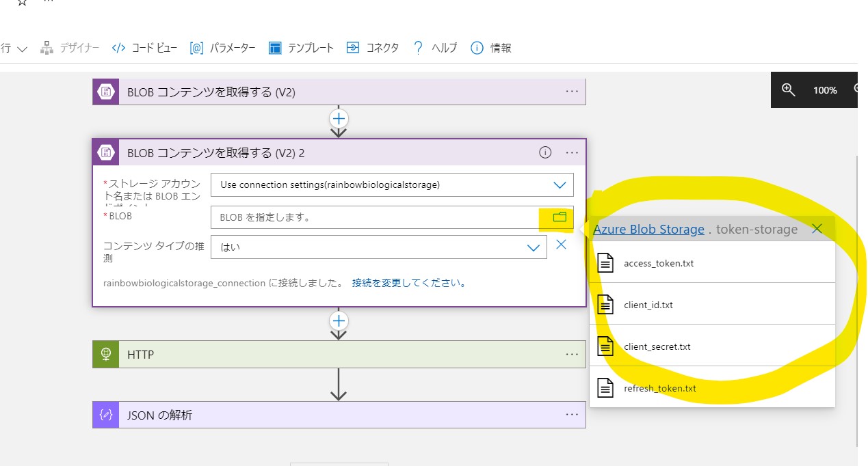Click the token-storage breadcrumb text
Image resolution: width=868 pixels, height=466 pixels.
(757, 230)
